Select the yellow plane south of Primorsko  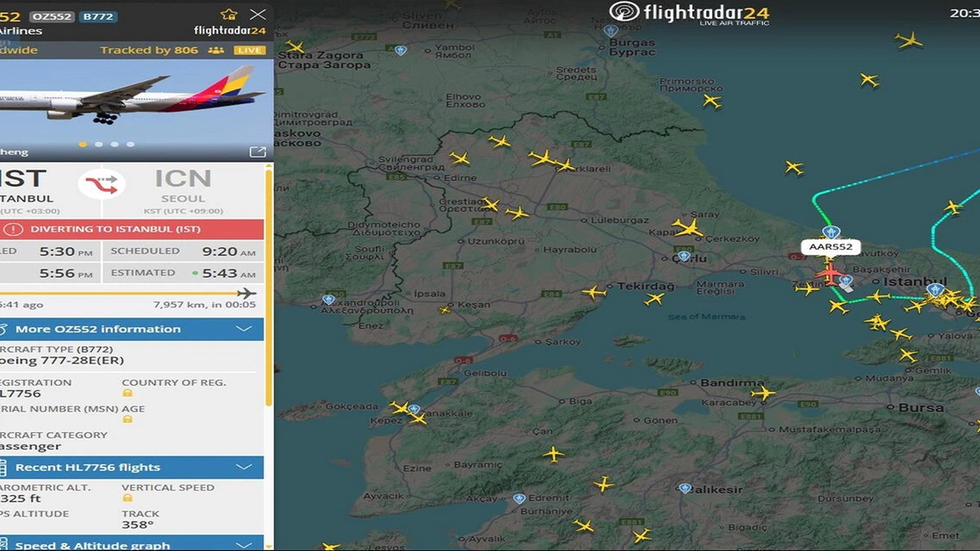pyautogui.click(x=712, y=101)
